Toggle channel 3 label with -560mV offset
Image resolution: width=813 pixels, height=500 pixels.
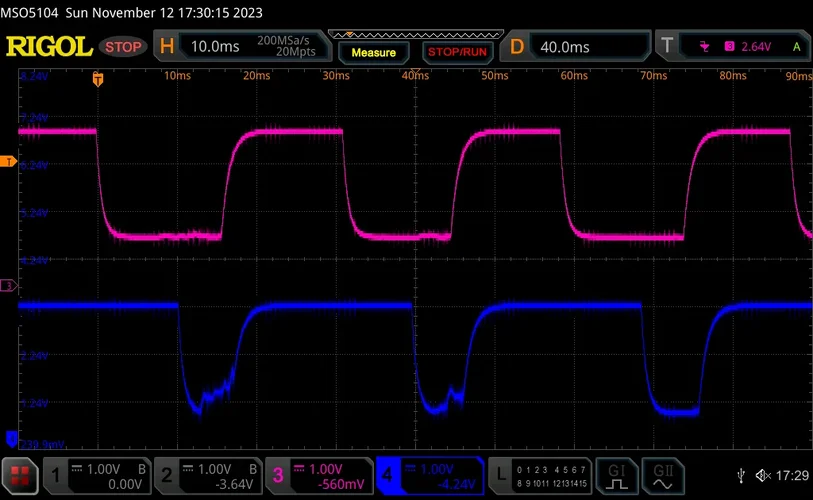[319, 476]
